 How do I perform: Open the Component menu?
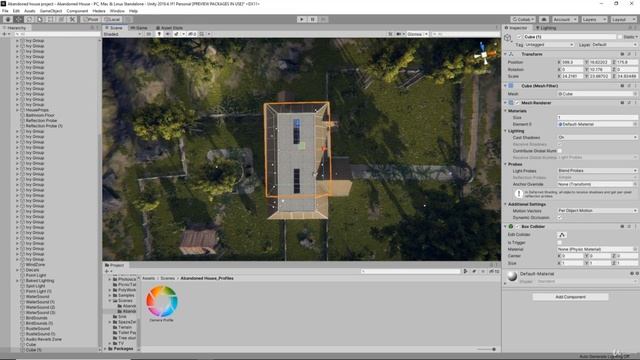coord(77,11)
